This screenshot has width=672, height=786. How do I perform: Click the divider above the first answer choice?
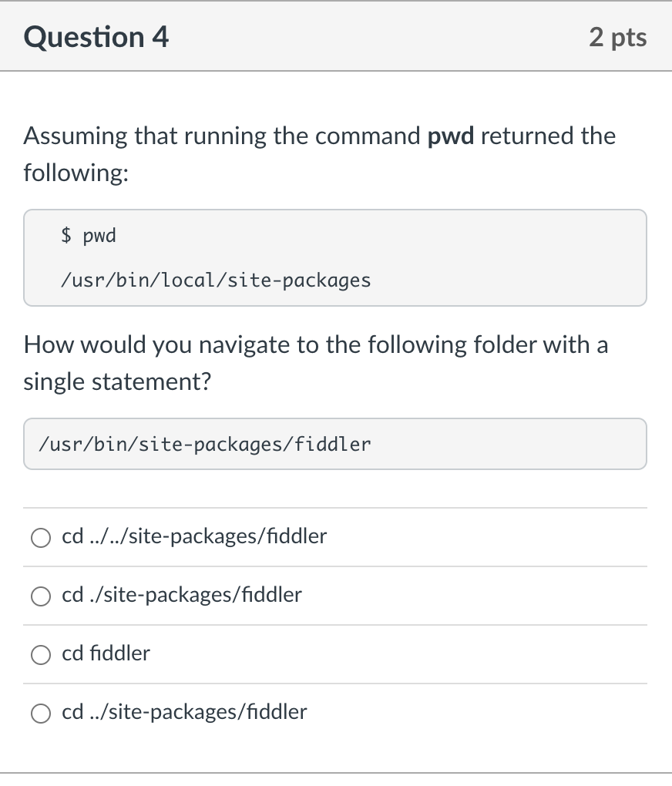335,507
